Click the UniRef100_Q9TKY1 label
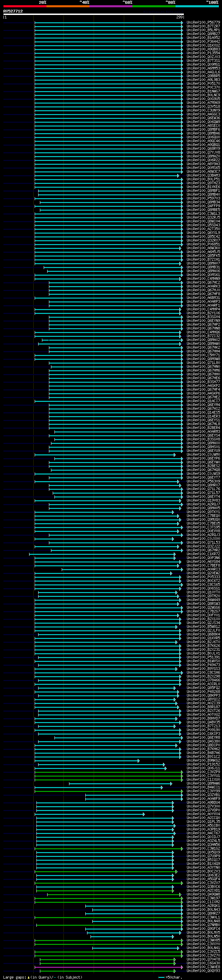The height and width of the screenshot is (980, 222). coord(203,512)
